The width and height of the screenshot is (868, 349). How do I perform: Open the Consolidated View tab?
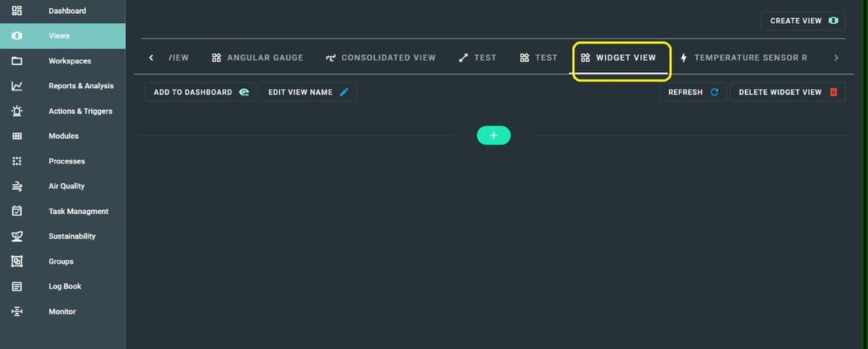tap(381, 58)
